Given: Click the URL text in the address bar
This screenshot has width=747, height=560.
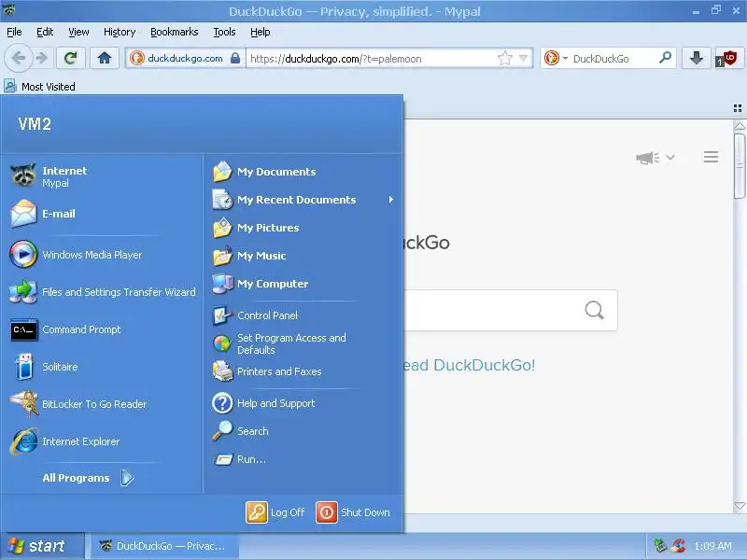Looking at the screenshot, I should pos(336,59).
